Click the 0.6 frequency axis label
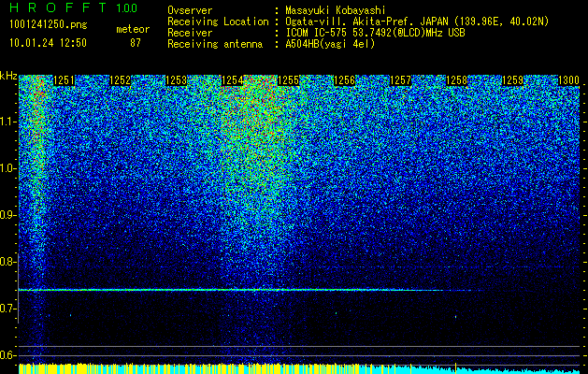This screenshot has height=374, width=588. (7, 355)
